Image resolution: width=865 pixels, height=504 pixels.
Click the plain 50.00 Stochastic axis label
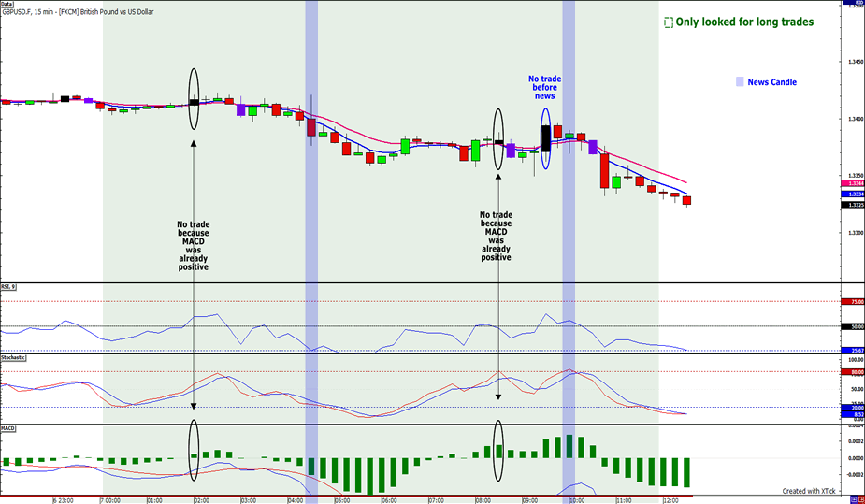tap(857, 389)
